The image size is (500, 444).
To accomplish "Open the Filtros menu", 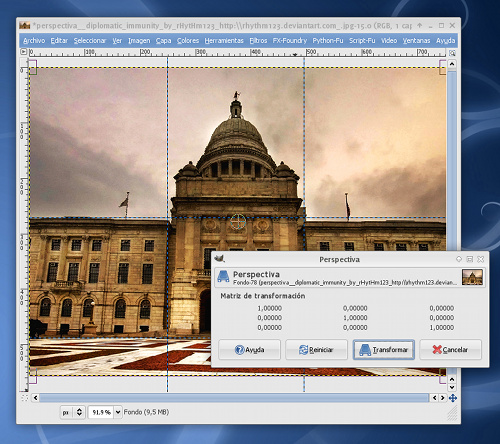I will [x=258, y=41].
